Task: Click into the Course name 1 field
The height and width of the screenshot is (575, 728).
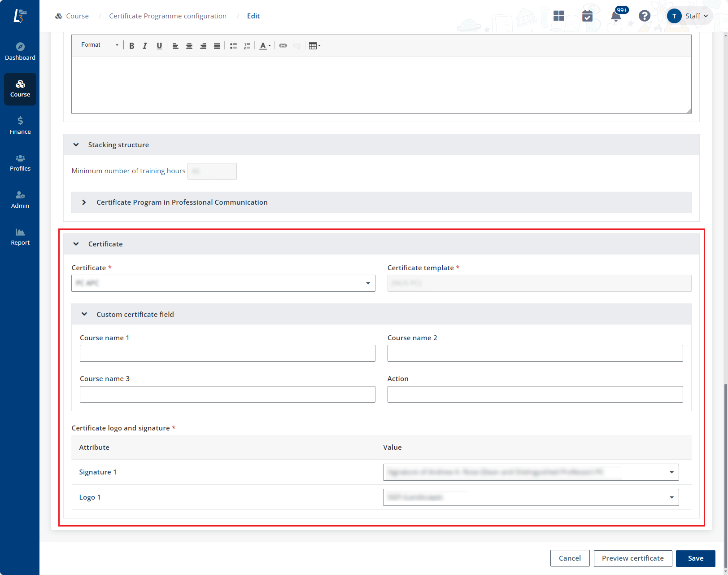Action: tap(227, 353)
